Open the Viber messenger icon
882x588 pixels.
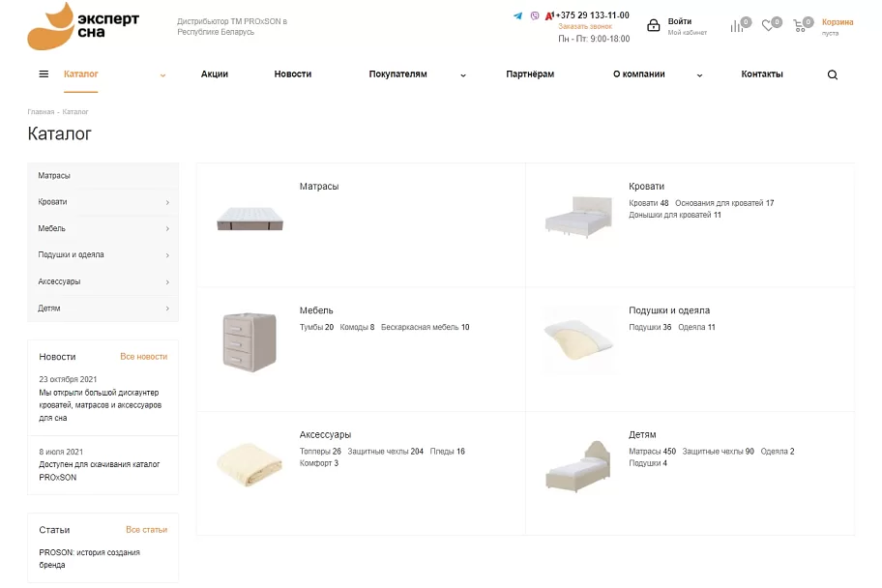pos(535,15)
